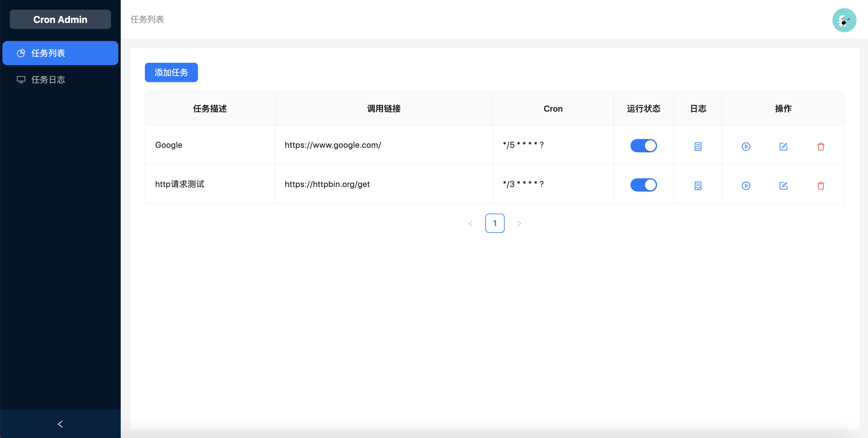
Task: Disable the running status of Google task
Action: coord(643,145)
